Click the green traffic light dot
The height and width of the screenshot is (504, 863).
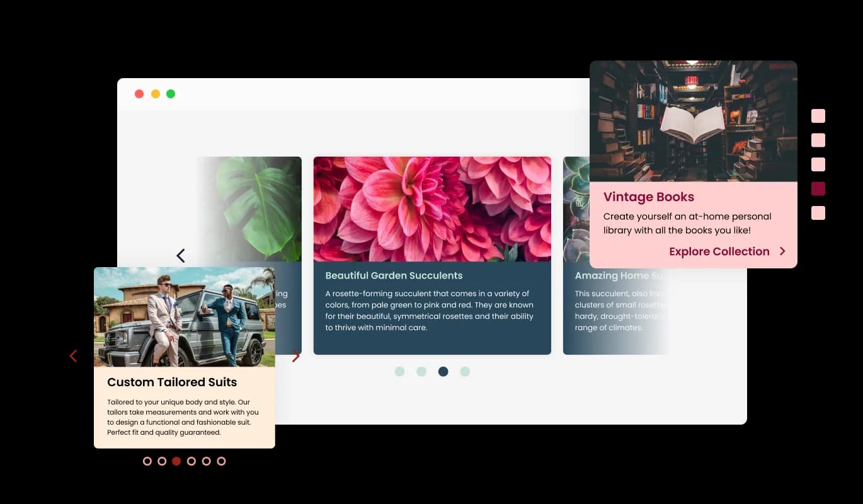click(x=171, y=93)
